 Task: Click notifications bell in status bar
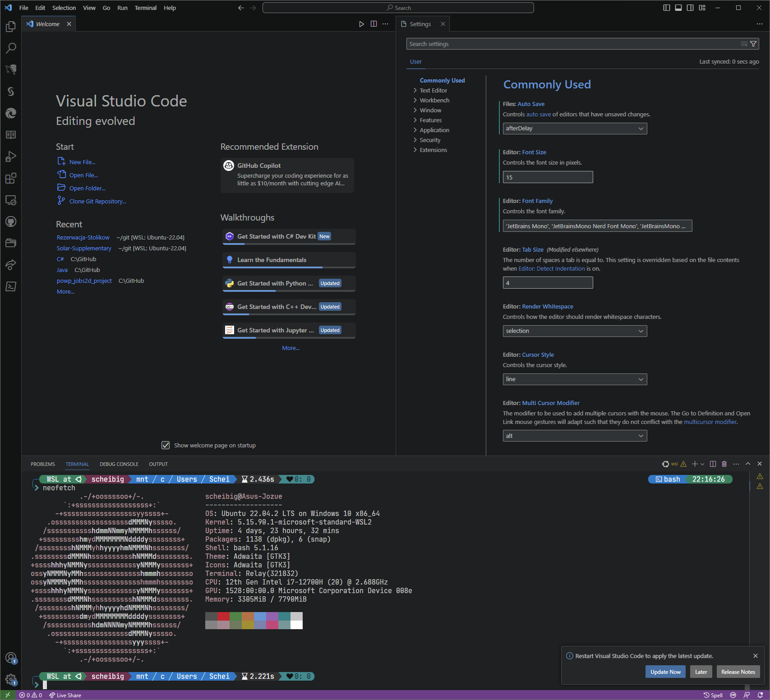pos(760,695)
